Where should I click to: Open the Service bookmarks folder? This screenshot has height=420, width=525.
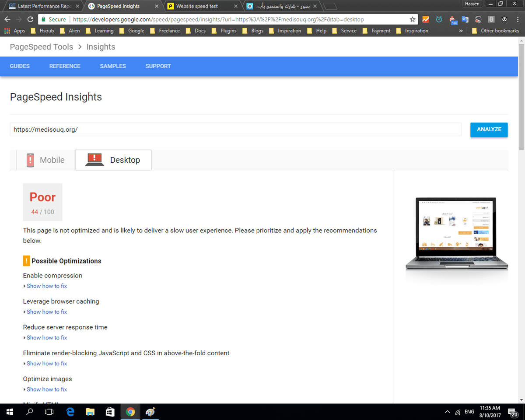(344, 31)
